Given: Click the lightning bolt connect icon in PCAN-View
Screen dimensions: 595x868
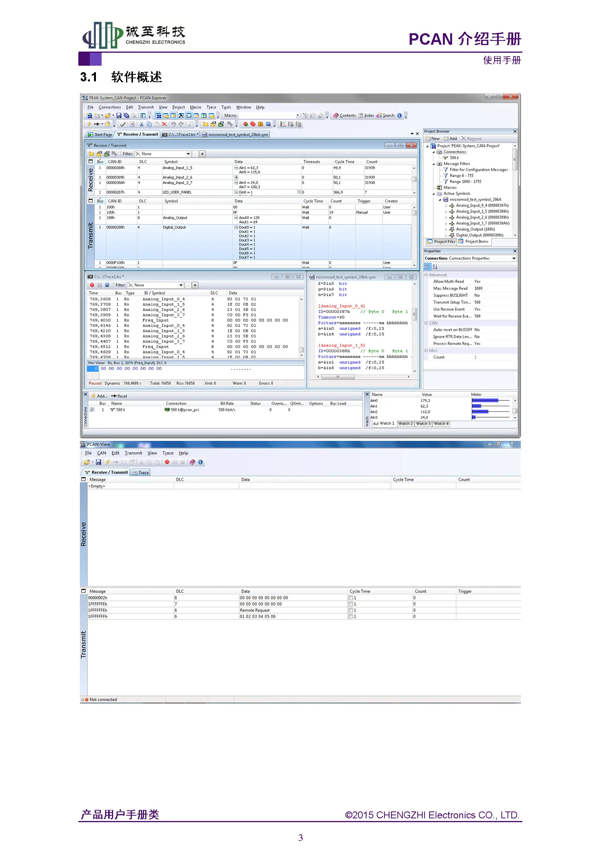Looking at the screenshot, I should (108, 462).
